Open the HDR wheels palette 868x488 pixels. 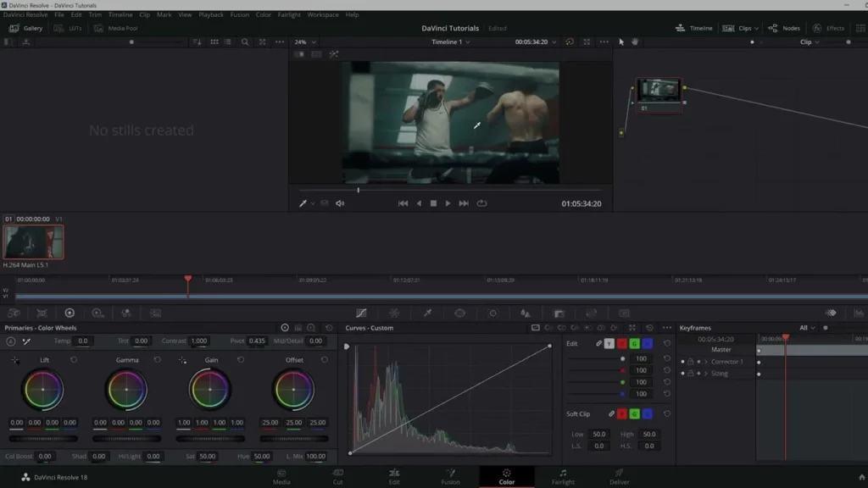97,313
